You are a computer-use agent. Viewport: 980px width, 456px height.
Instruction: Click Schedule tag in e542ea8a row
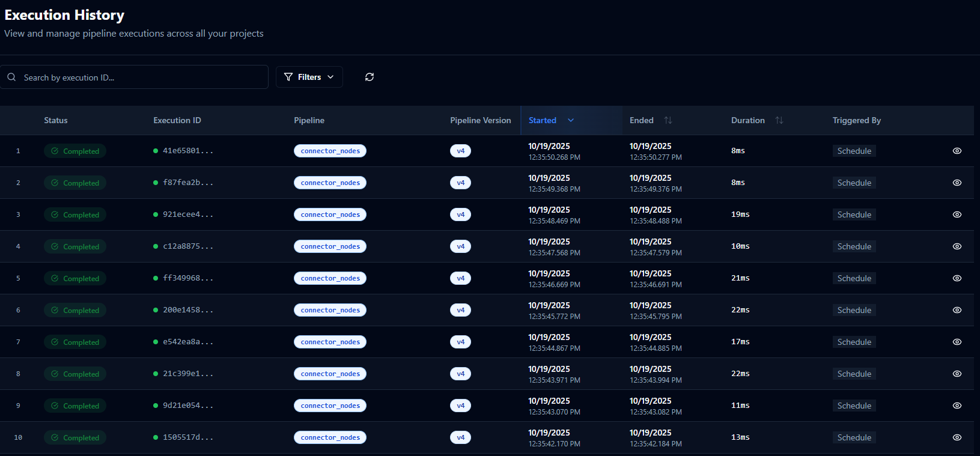tap(854, 342)
